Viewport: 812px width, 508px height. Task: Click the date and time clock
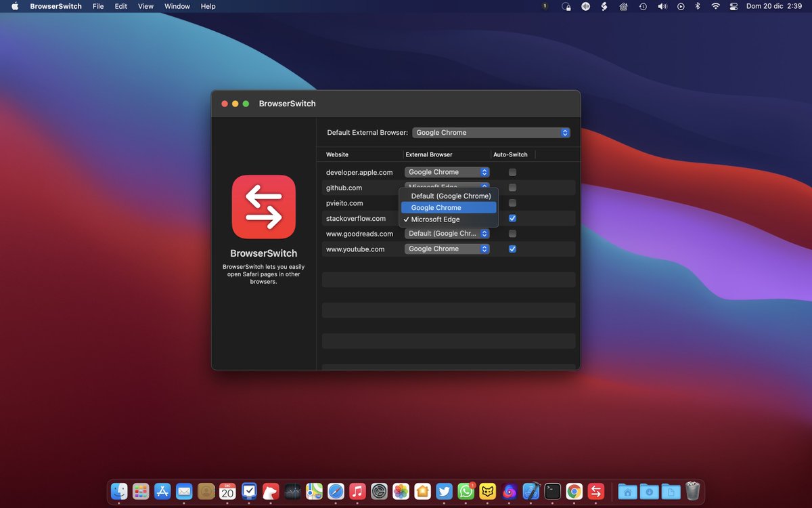tap(773, 6)
